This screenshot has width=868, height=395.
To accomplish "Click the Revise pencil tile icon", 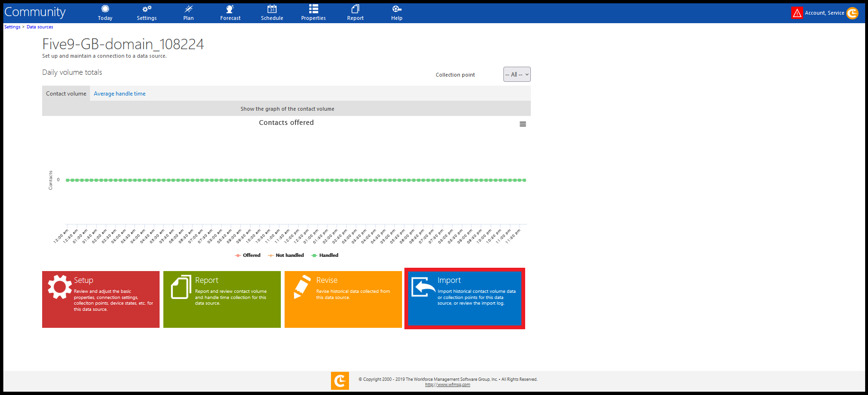I will 302,287.
